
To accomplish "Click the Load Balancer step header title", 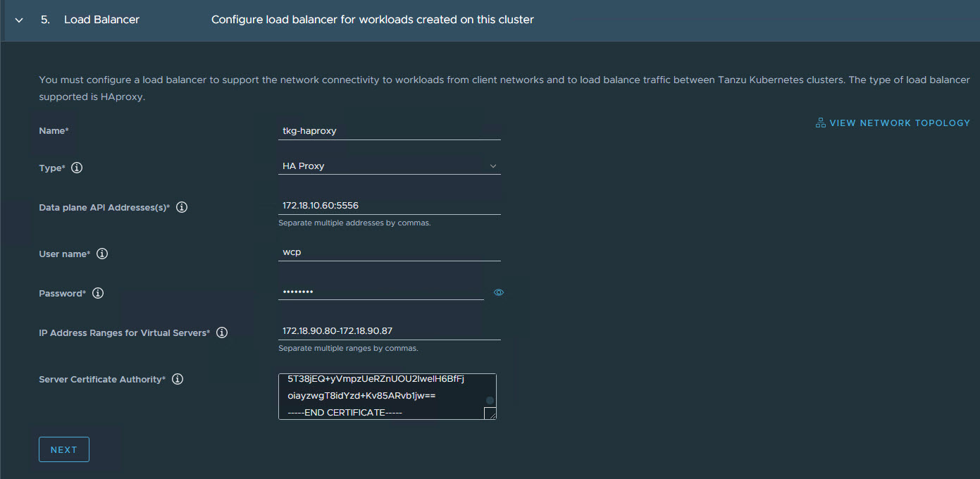I will pyautogui.click(x=101, y=20).
